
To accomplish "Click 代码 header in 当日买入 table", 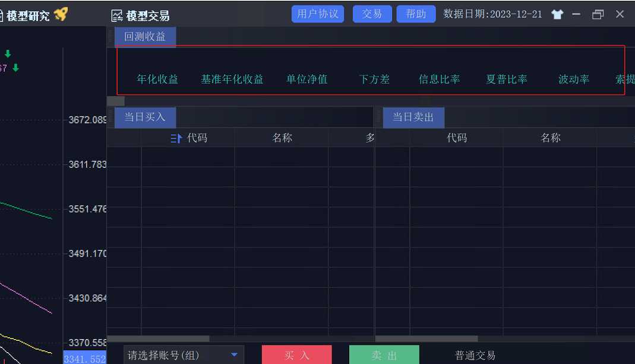I will [197, 138].
